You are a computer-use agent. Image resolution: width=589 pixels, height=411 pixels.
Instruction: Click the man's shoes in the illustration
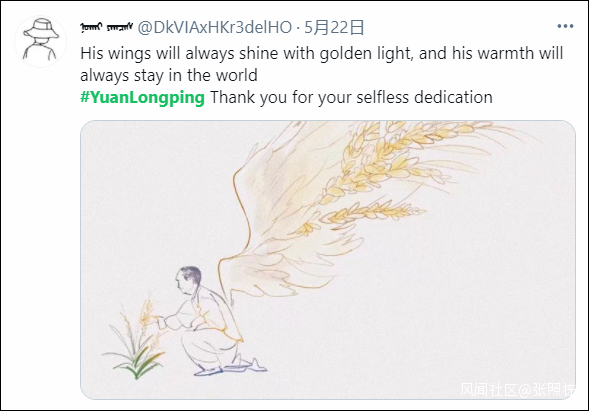[231, 367]
